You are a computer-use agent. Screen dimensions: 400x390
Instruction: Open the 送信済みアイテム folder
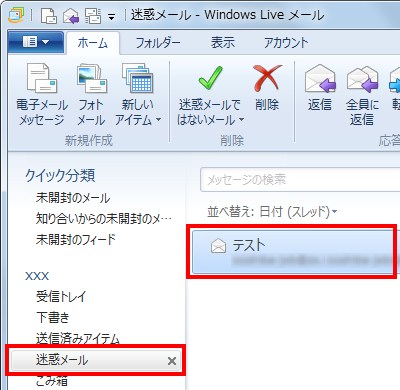77,338
